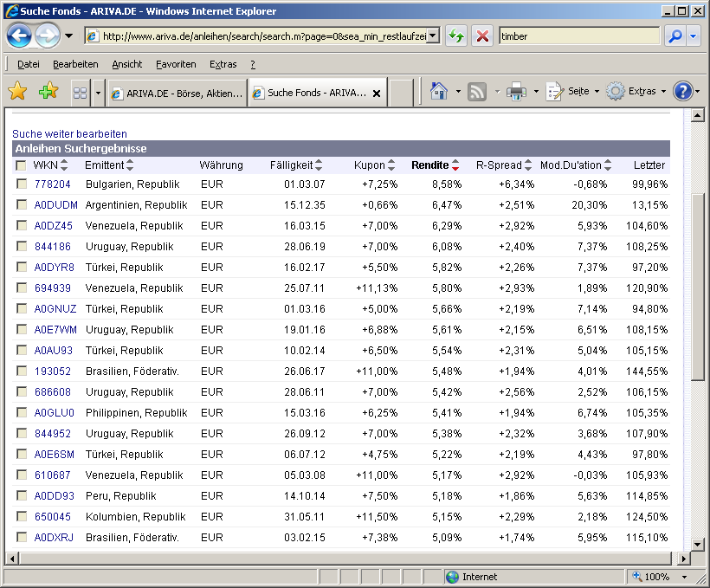This screenshot has width=710, height=588.
Task: Go back with the browser Back arrow
Action: [x=18, y=36]
